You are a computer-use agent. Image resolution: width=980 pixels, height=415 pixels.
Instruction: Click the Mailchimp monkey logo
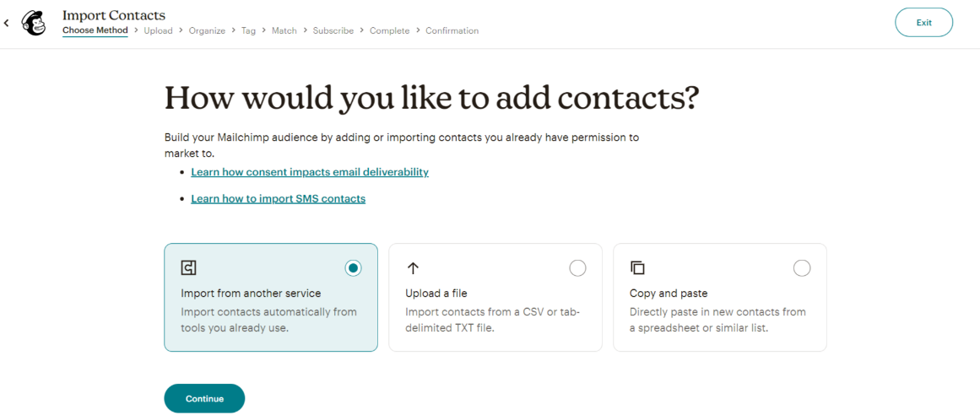[x=35, y=23]
